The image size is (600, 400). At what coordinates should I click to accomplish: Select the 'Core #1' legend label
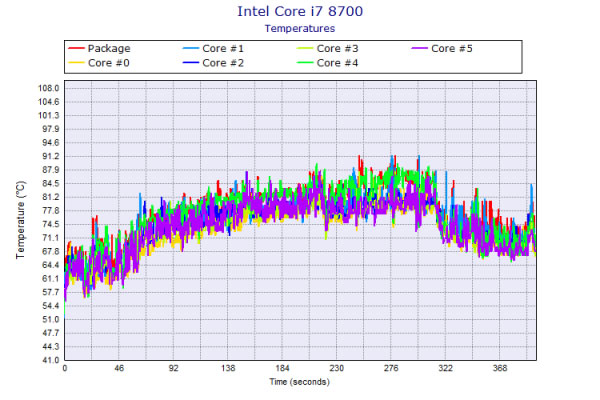pyautogui.click(x=223, y=49)
